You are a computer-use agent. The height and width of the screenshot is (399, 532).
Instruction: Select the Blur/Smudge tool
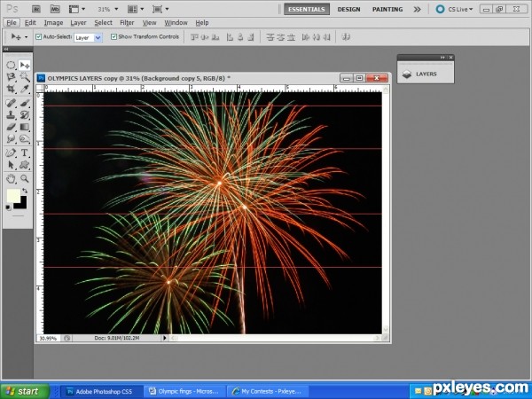(11, 139)
